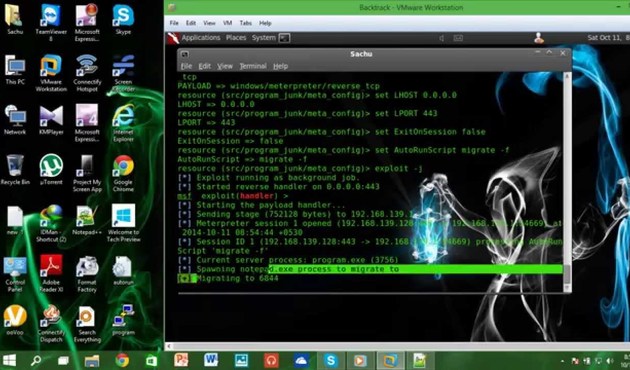This screenshot has height=370, width=630.
Task: Open the Sachu terminal Edit menu
Action: coord(205,66)
